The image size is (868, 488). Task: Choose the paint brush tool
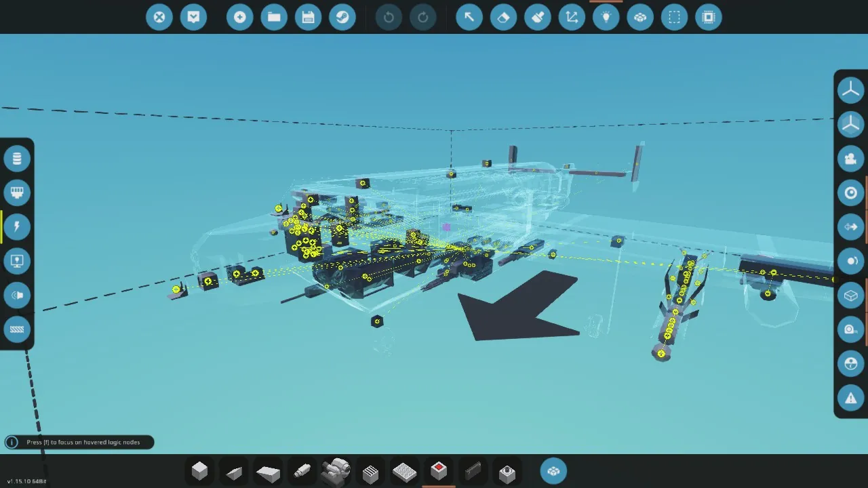click(x=538, y=17)
